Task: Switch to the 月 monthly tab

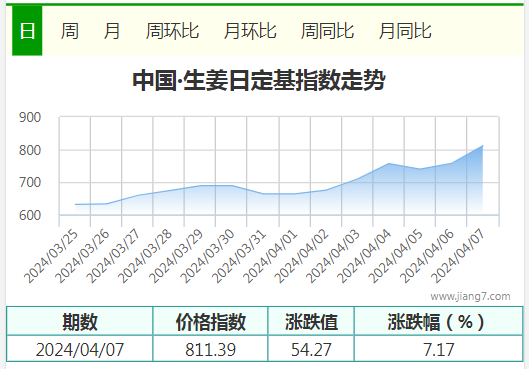Action: (x=112, y=31)
